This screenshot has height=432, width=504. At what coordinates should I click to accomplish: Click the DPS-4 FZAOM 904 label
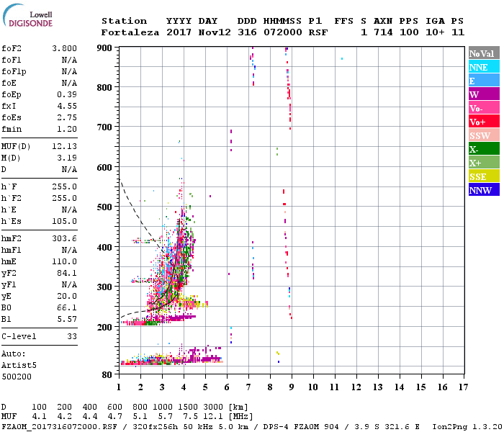coord(301,427)
